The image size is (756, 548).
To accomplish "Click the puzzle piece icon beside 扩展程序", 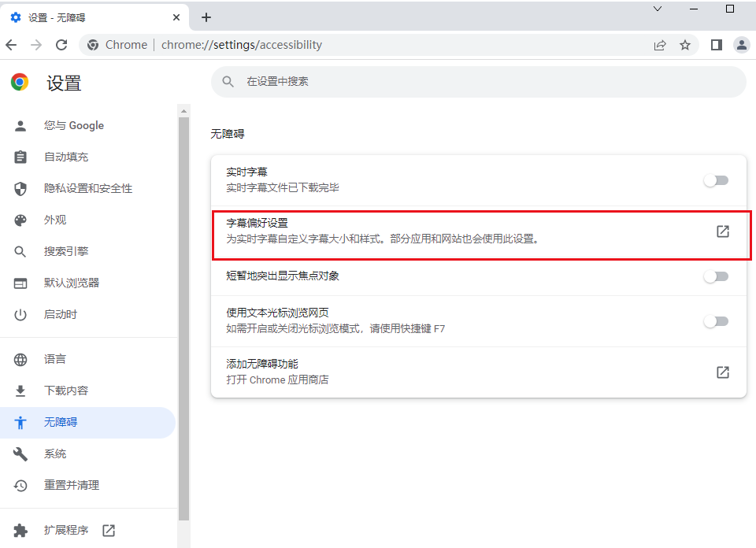I will (x=20, y=531).
